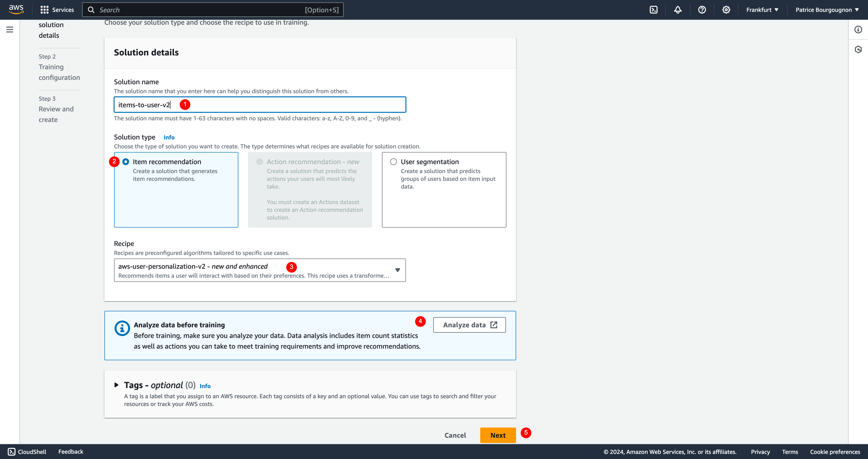Select the solution details step in sidebar
The height and width of the screenshot is (459, 868).
51,30
